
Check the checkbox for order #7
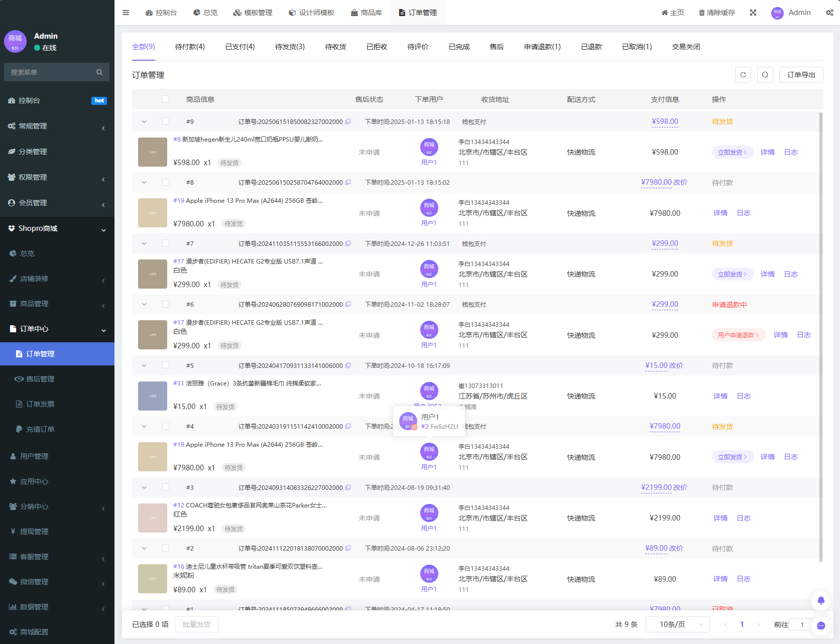click(x=166, y=243)
